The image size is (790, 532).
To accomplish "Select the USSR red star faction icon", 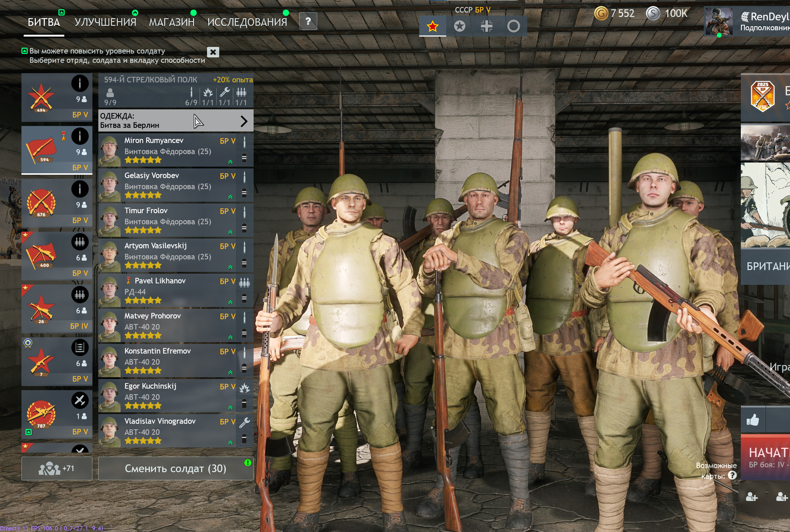I will click(432, 27).
